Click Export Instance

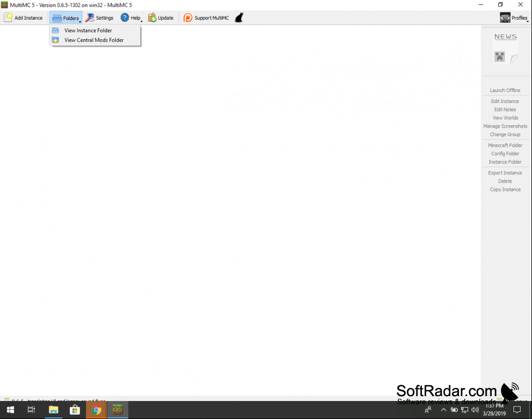point(505,173)
